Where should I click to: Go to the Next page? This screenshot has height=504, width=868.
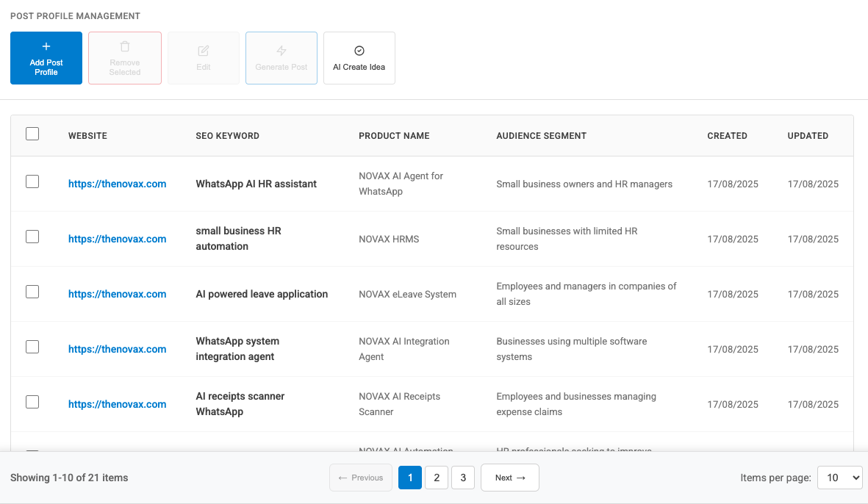510,478
